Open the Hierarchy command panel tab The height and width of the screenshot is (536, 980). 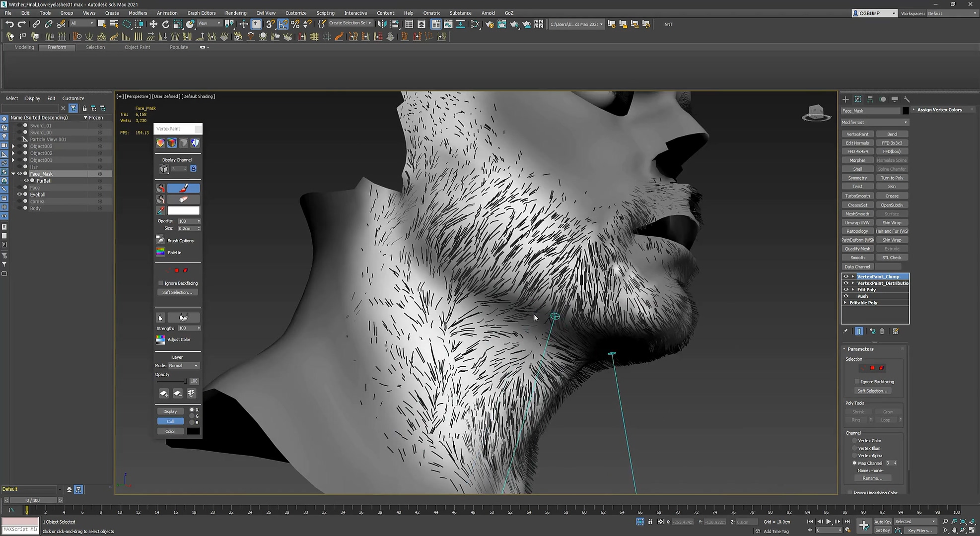pos(870,99)
